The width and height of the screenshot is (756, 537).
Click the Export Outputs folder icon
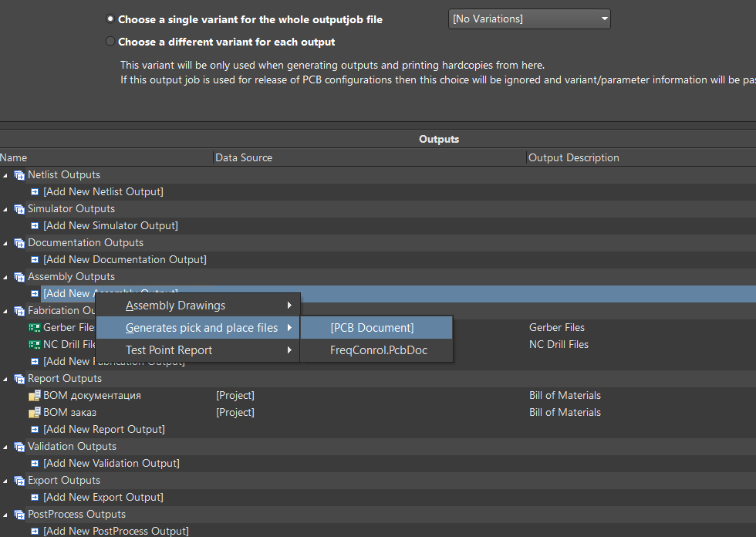coord(19,481)
